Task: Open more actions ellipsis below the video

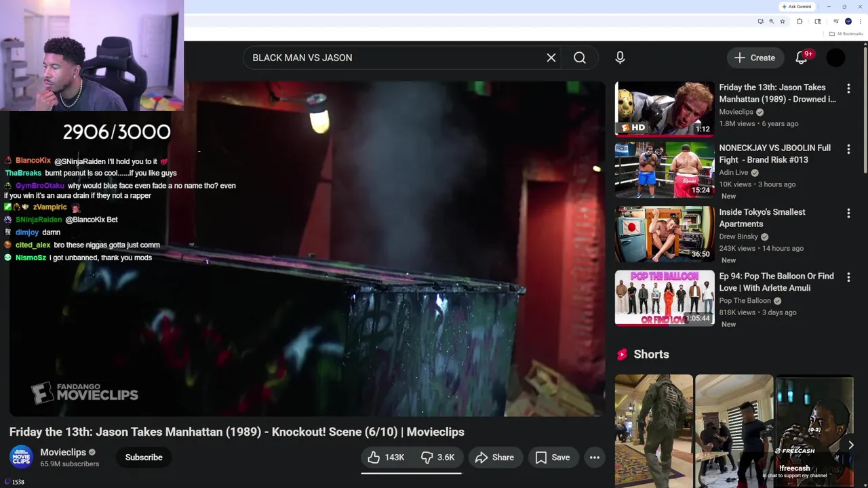Action: [595, 457]
